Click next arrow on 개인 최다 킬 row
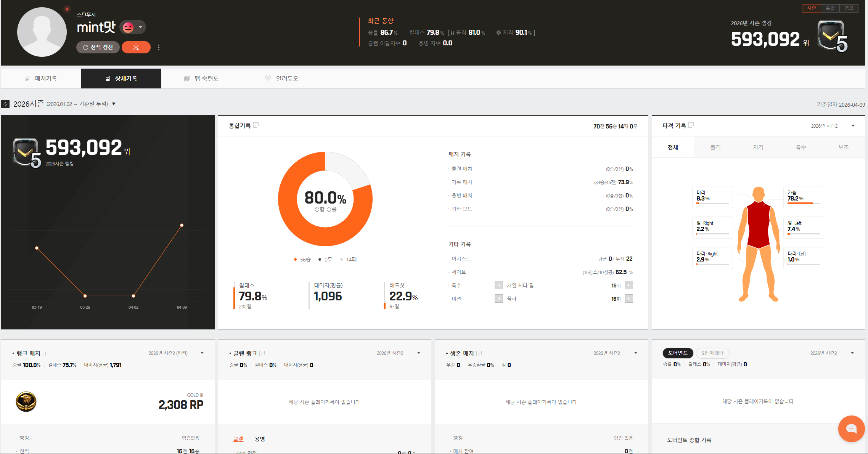The height and width of the screenshot is (454, 868). 629,285
